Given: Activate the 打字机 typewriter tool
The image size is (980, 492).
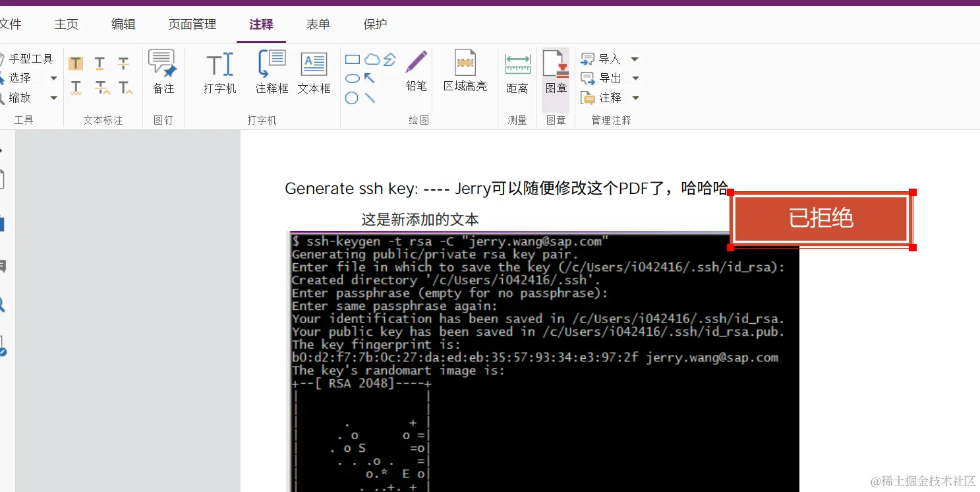Looking at the screenshot, I should tap(219, 72).
